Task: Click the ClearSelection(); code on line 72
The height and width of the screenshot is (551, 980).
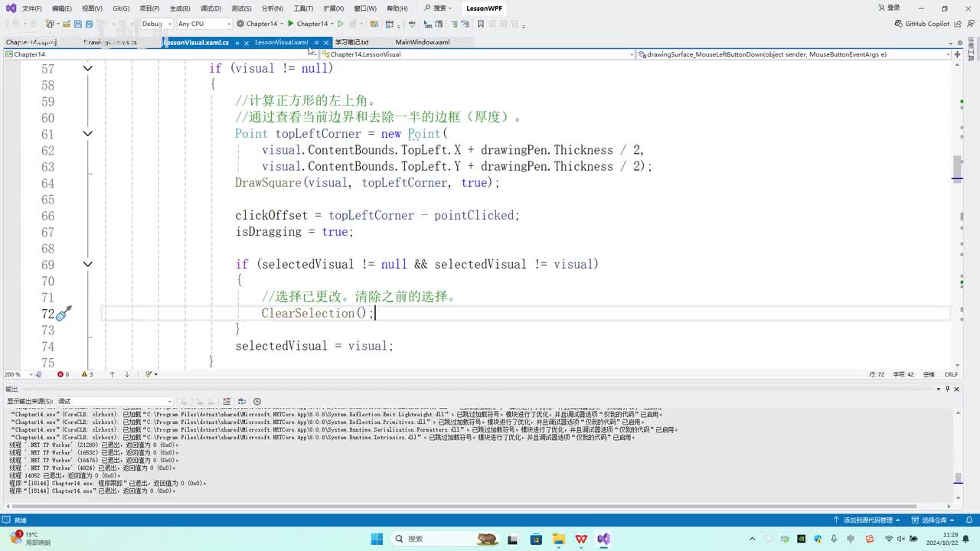Action: [x=318, y=313]
